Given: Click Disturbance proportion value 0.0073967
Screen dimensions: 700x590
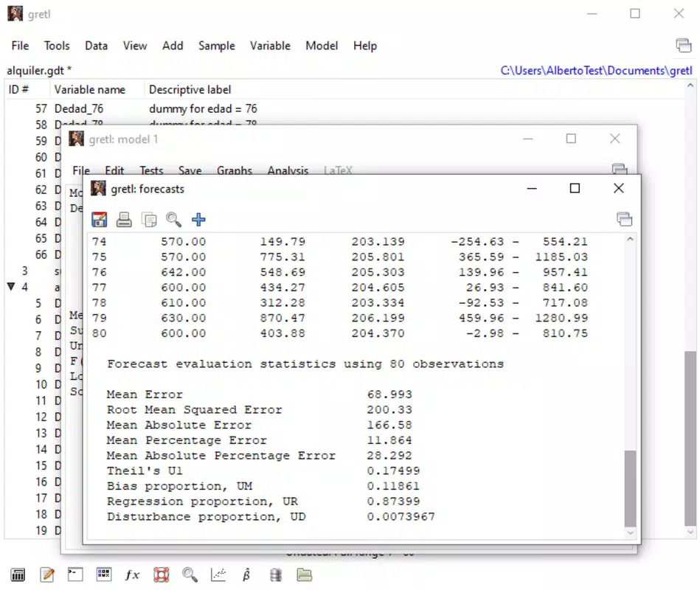Looking at the screenshot, I should tap(401, 517).
